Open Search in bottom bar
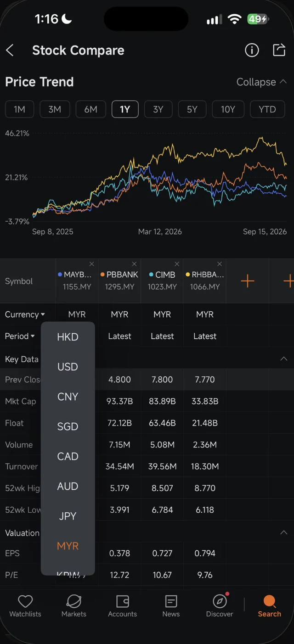The width and height of the screenshot is (294, 644). point(269,606)
